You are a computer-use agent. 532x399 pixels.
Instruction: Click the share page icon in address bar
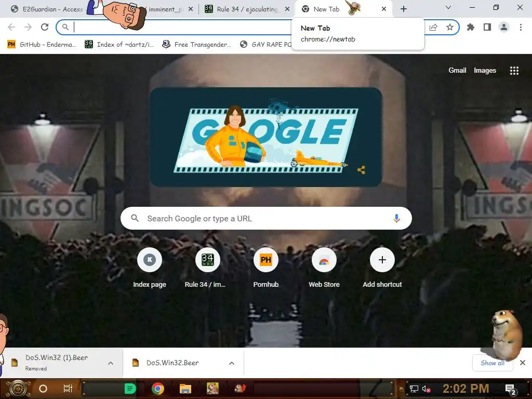433,27
